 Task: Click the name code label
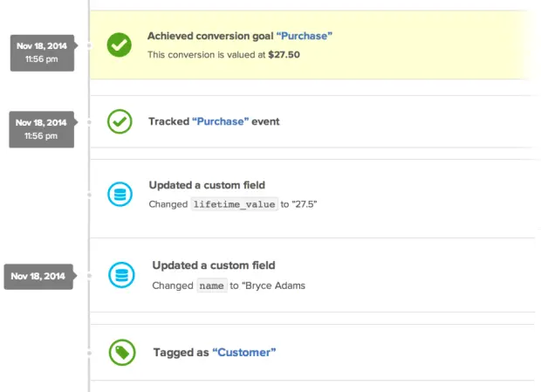(210, 285)
